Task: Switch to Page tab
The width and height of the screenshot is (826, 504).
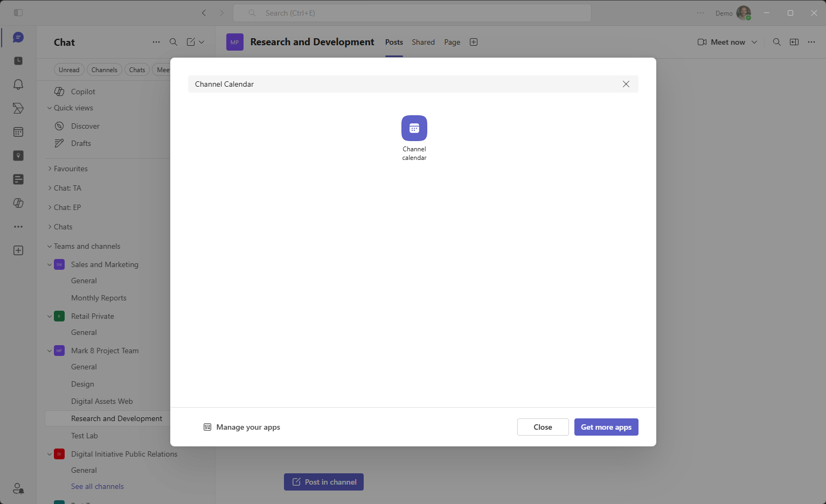Action: coord(452,42)
